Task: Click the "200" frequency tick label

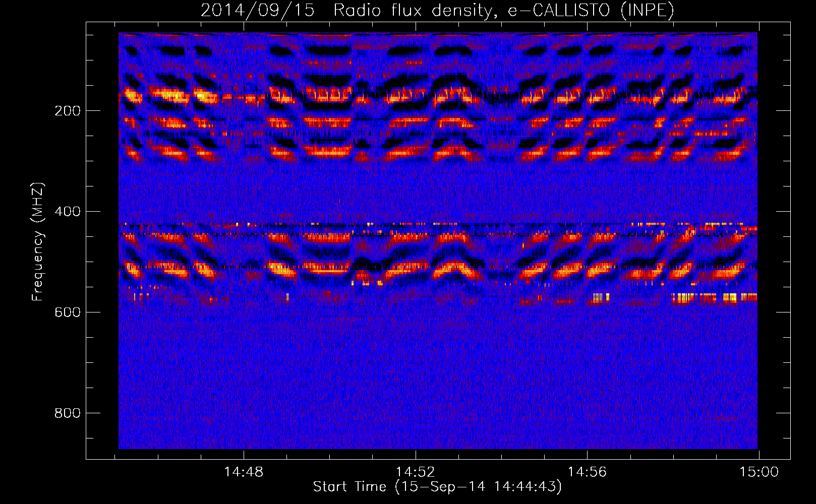Action: (68, 111)
